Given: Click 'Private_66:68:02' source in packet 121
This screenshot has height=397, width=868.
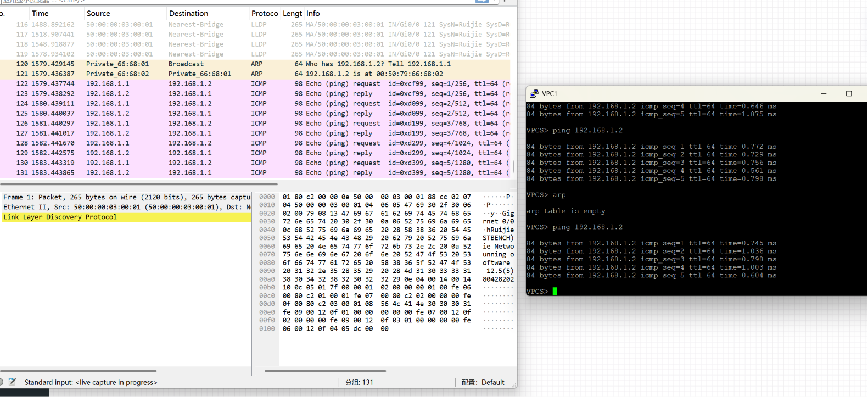Looking at the screenshot, I should click(x=117, y=74).
